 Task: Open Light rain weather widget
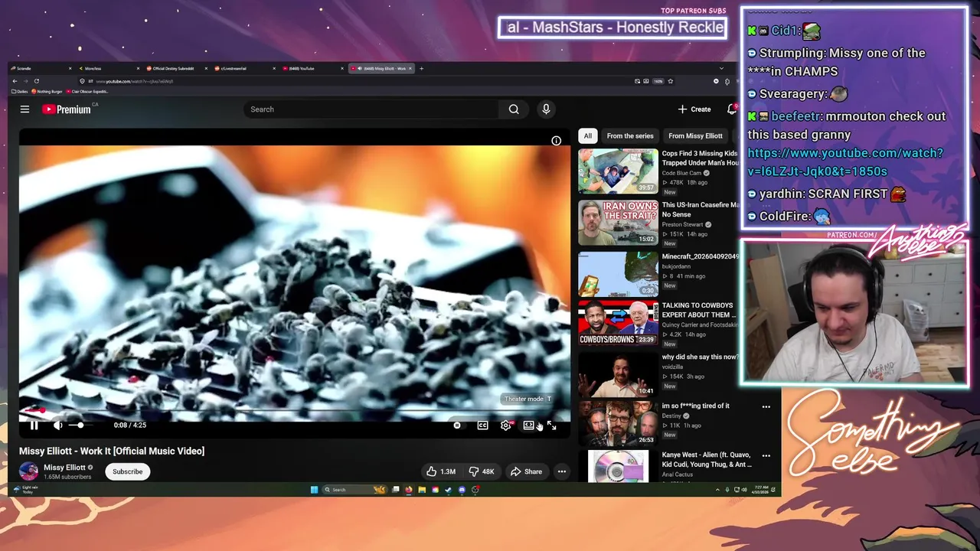25,490
